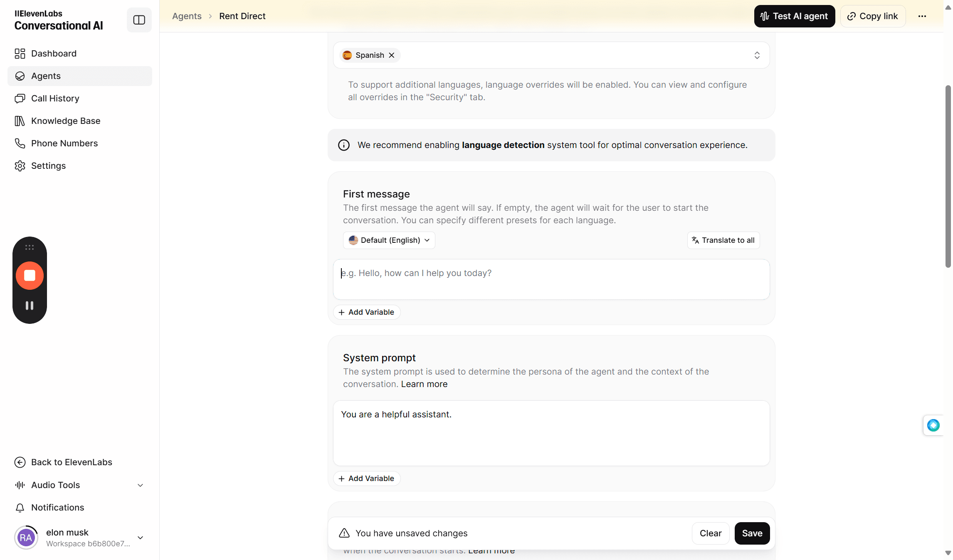The height and width of the screenshot is (560, 953).
Task: Click the Phone Numbers handset icon
Action: (x=20, y=143)
